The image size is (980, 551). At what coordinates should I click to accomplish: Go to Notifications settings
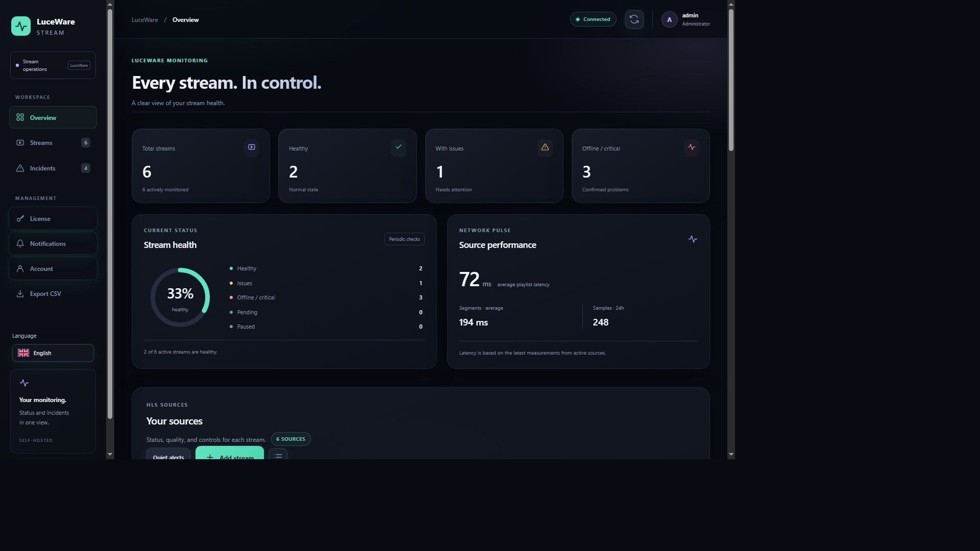point(53,243)
